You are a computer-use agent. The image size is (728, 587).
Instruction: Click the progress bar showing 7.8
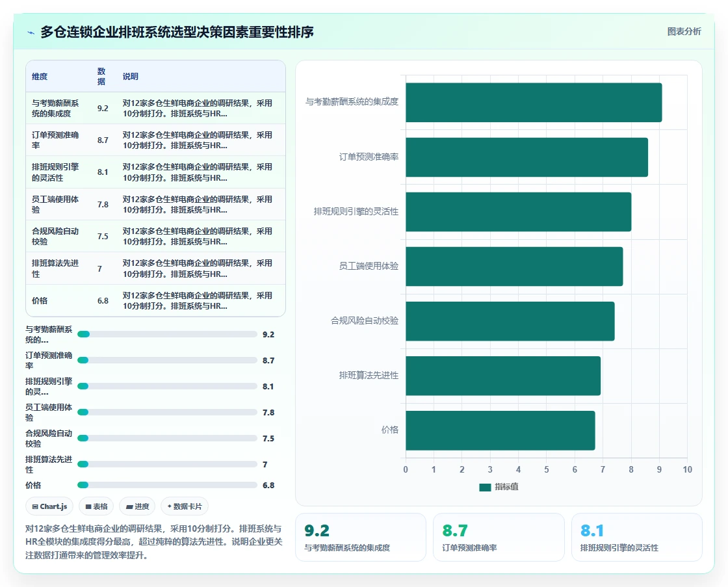pos(167,412)
